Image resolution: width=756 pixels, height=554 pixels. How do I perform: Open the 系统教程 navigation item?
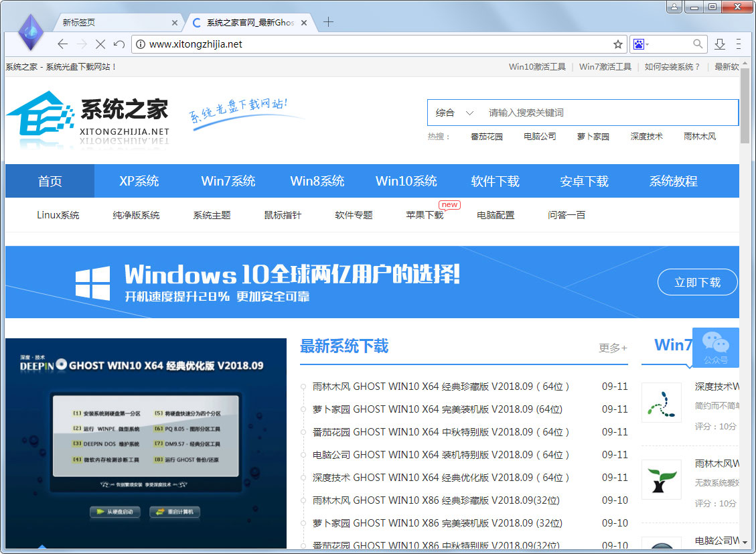(674, 182)
